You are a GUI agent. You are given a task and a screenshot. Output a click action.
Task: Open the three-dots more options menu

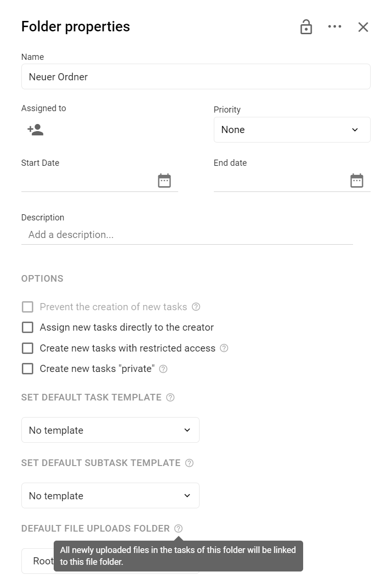point(335,27)
